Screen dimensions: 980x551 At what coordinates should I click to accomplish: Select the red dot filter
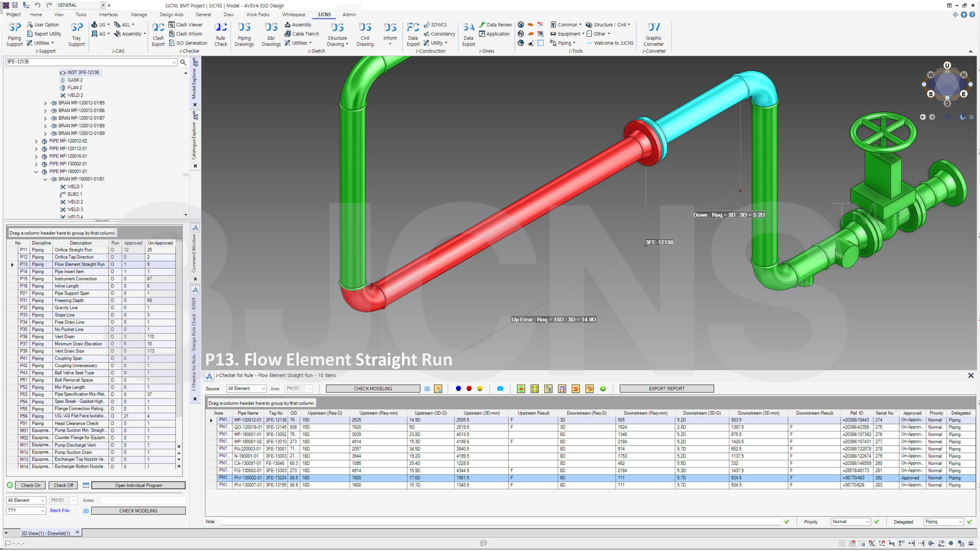[x=469, y=389]
